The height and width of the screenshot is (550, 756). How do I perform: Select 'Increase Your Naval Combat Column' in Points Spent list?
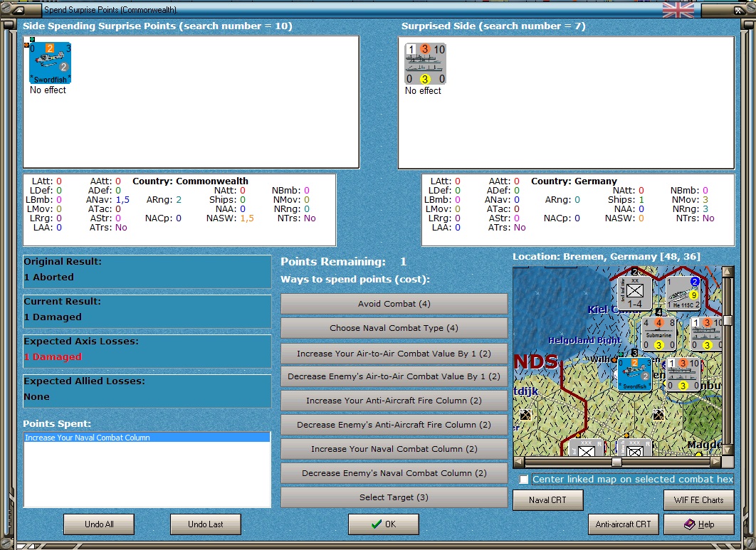coord(147,437)
